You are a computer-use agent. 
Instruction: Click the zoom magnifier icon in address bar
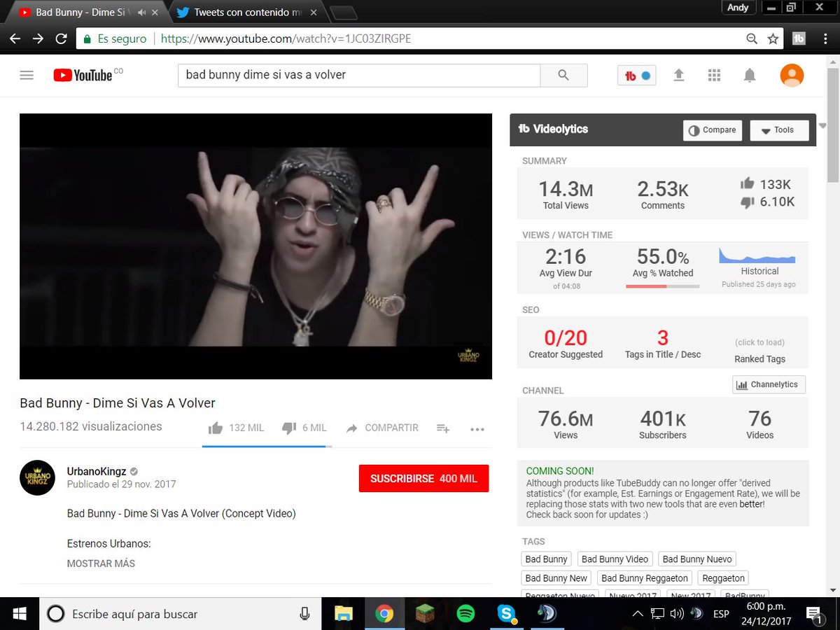(752, 38)
